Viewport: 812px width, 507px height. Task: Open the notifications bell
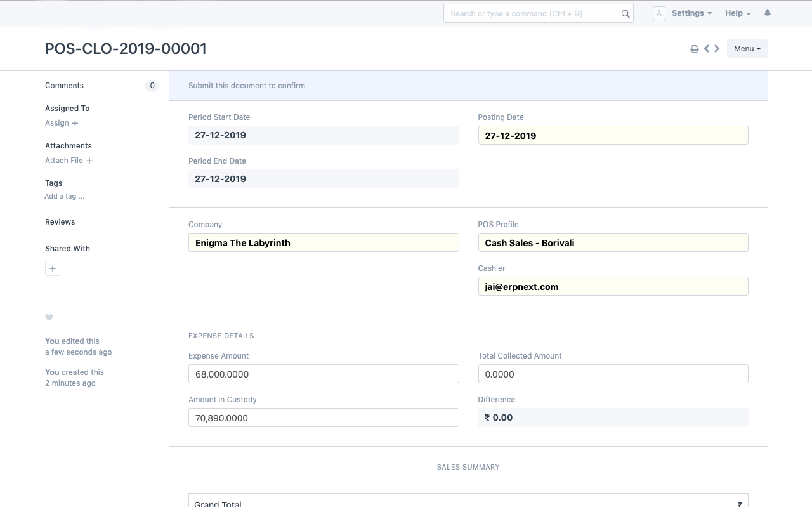pos(768,13)
